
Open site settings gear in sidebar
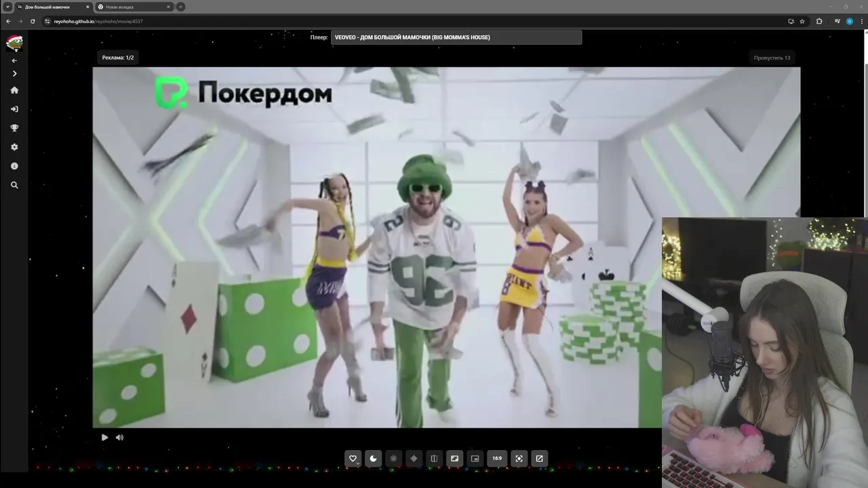pyautogui.click(x=14, y=147)
